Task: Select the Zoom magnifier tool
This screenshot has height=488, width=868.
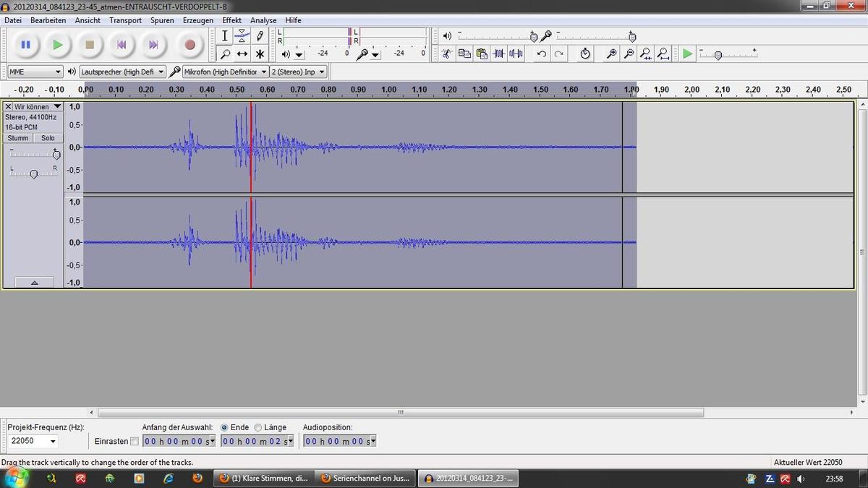Action: coord(225,53)
